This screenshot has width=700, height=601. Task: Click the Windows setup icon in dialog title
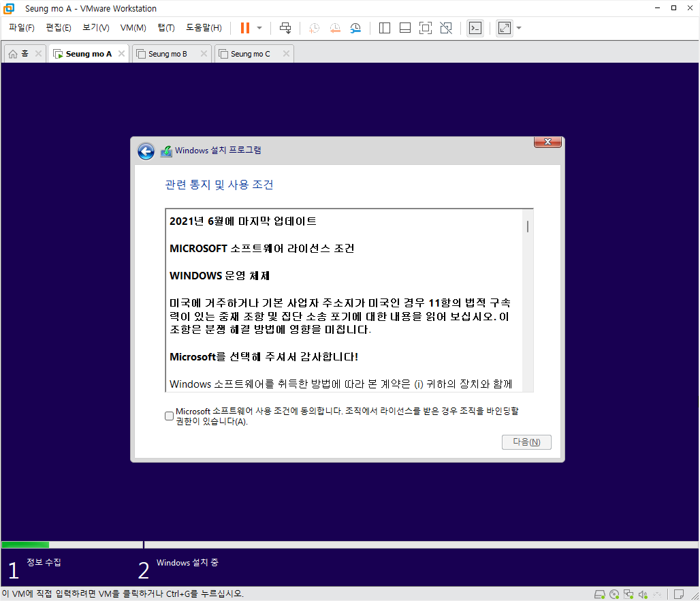[x=166, y=151]
